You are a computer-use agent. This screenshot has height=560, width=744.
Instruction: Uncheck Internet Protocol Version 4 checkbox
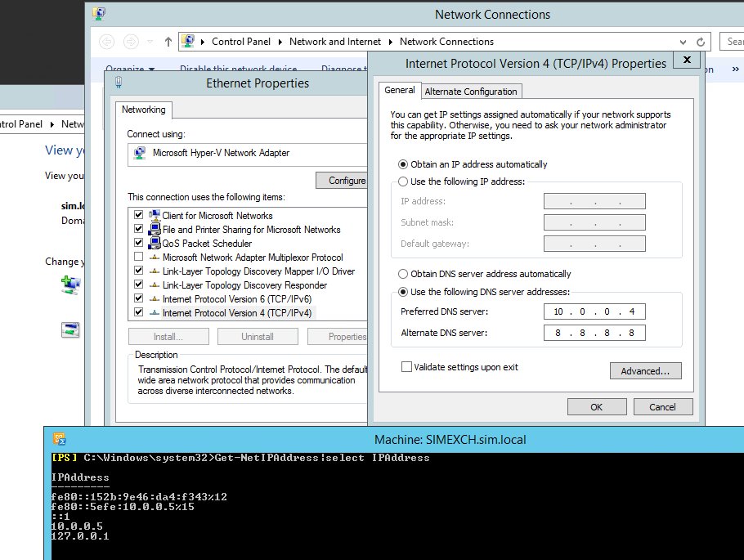[138, 312]
